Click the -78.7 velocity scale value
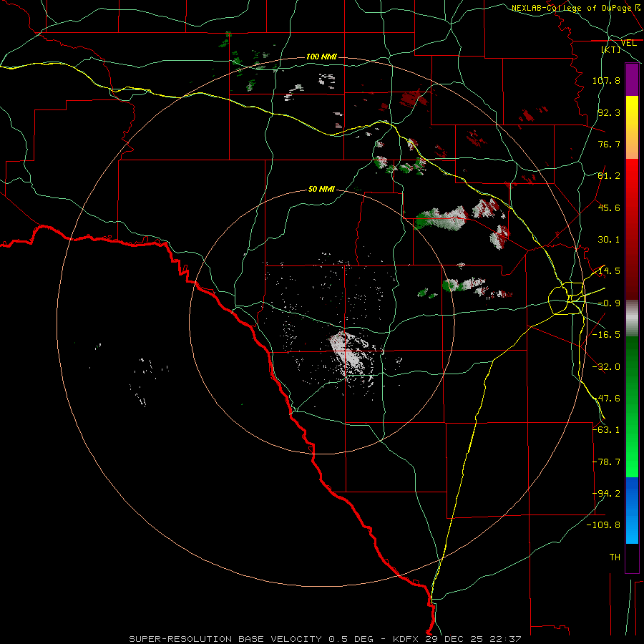 606,462
